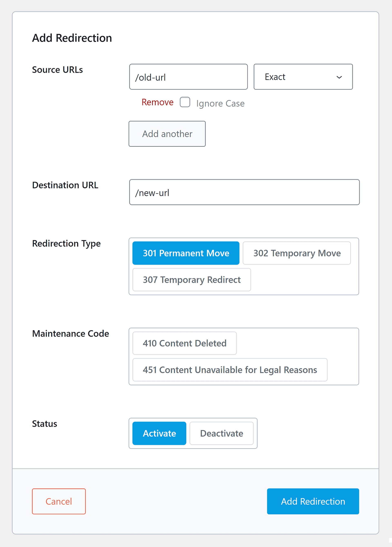Cancel the redirection form
The image size is (392, 547).
[59, 501]
